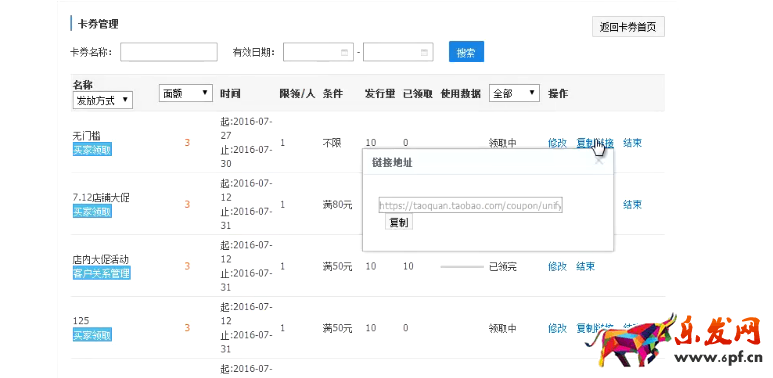This screenshot has height=378, width=773.
Task: Click the blue 搜索 button
Action: (x=466, y=52)
